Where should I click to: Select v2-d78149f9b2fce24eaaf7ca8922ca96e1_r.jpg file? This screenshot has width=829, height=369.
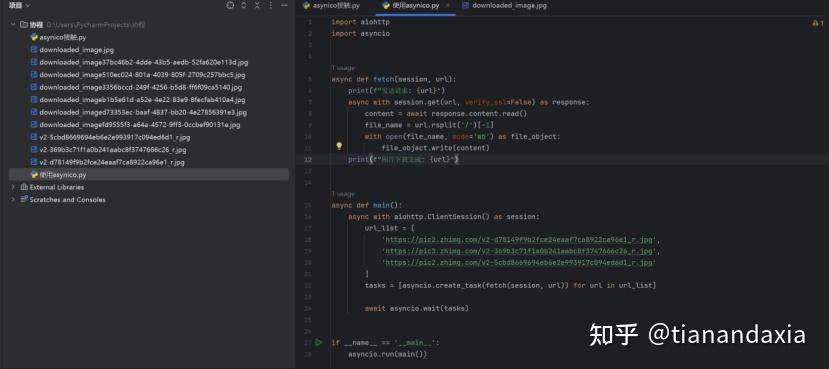[112, 162]
